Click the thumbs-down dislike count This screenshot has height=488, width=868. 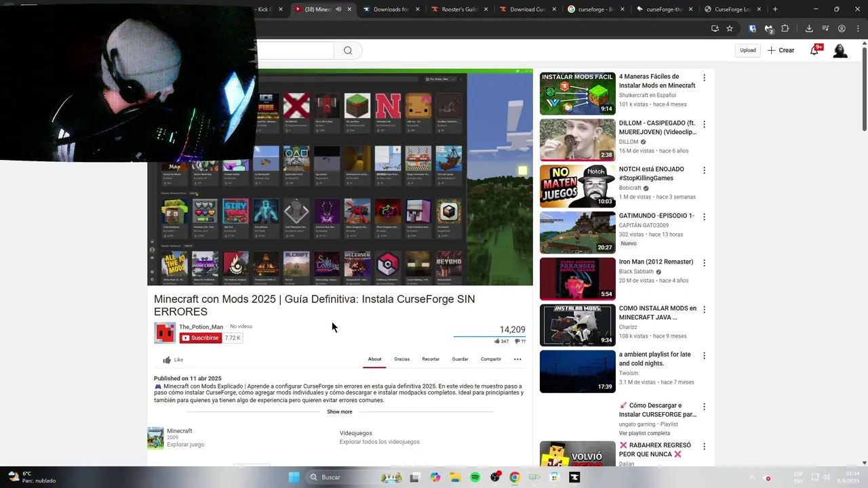point(520,341)
